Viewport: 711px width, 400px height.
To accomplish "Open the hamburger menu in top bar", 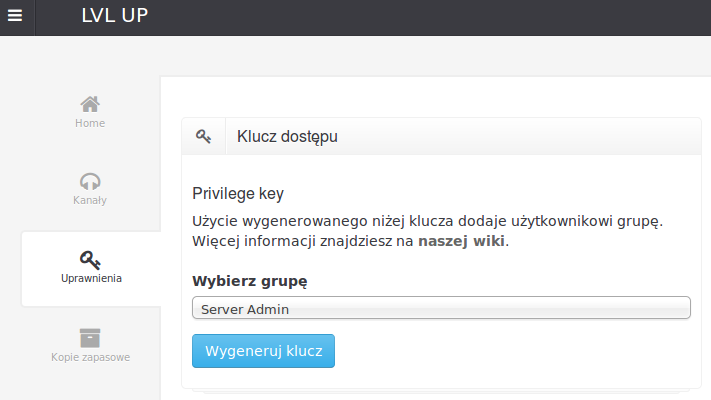I will [15, 17].
